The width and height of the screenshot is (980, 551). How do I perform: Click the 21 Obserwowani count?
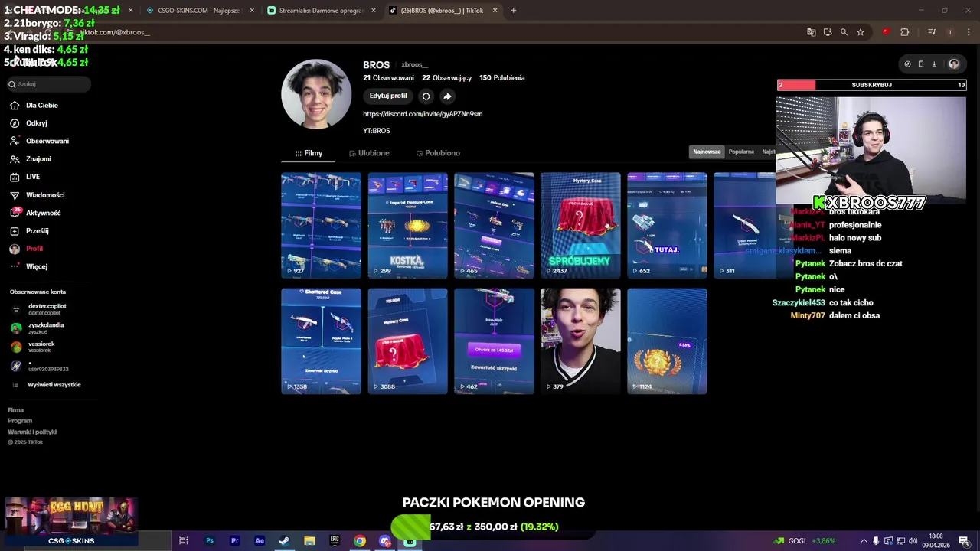coord(388,78)
